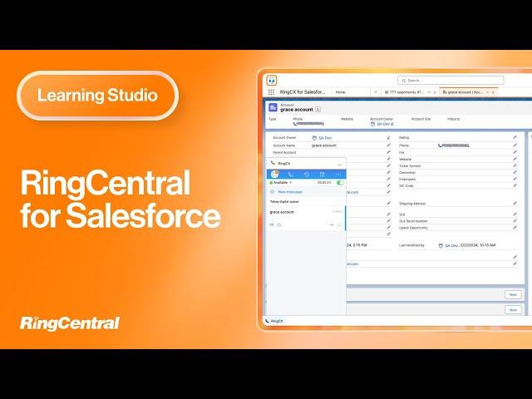Click the phone number in details Phone row
Viewport: 532px width, 399px height.
click(456, 145)
